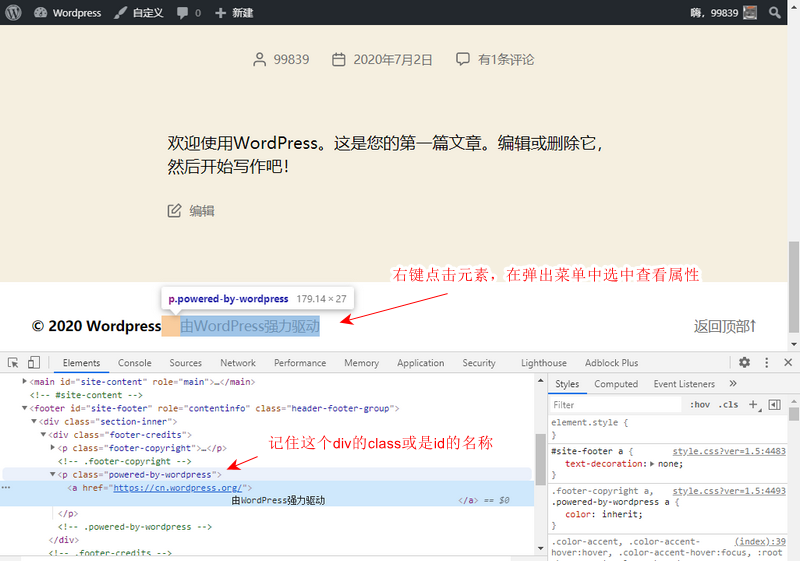Image resolution: width=800 pixels, height=561 pixels.
Task: Open the DevTools three-dot customize menu
Action: [x=766, y=362]
